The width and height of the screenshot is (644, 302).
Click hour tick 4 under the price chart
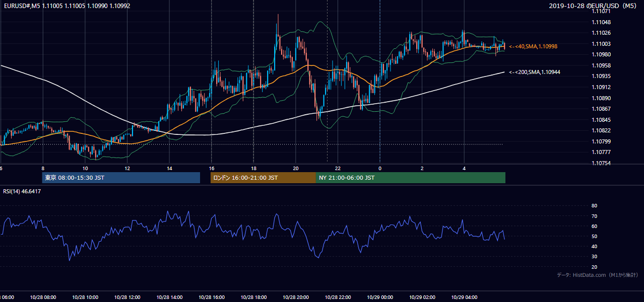coord(465,169)
